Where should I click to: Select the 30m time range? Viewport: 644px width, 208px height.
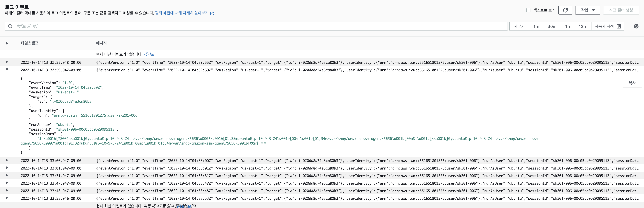pos(552,26)
